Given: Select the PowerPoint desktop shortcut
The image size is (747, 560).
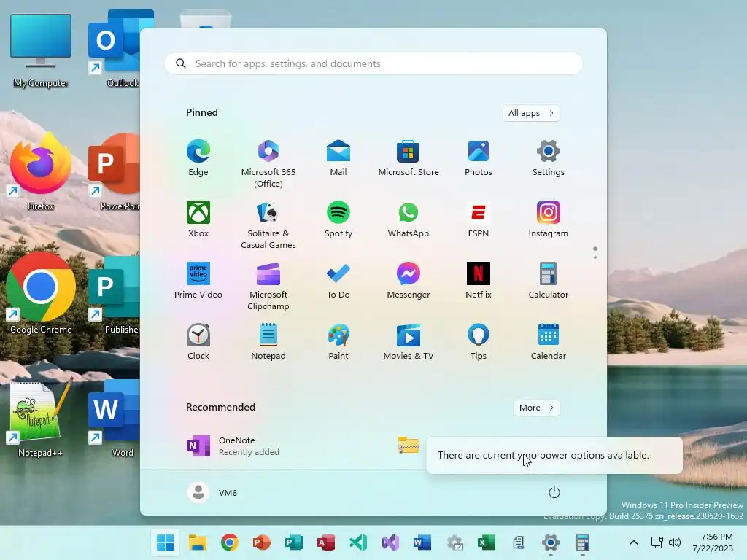Looking at the screenshot, I should (x=115, y=171).
